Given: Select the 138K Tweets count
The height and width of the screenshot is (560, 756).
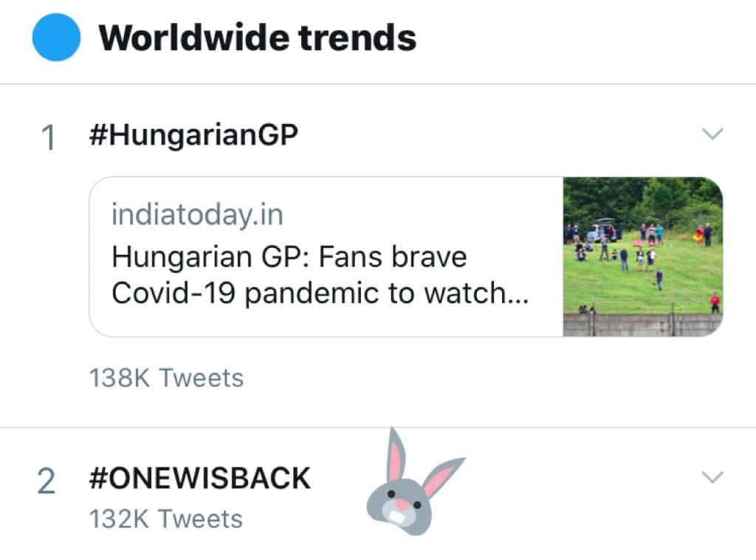Looking at the screenshot, I should pos(166,378).
